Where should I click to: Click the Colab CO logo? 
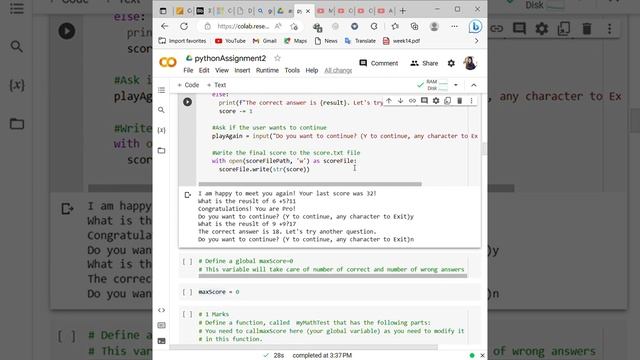pyautogui.click(x=168, y=62)
